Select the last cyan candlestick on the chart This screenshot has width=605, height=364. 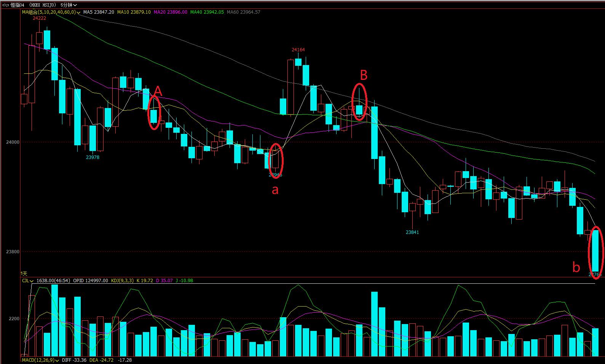pyautogui.click(x=595, y=250)
